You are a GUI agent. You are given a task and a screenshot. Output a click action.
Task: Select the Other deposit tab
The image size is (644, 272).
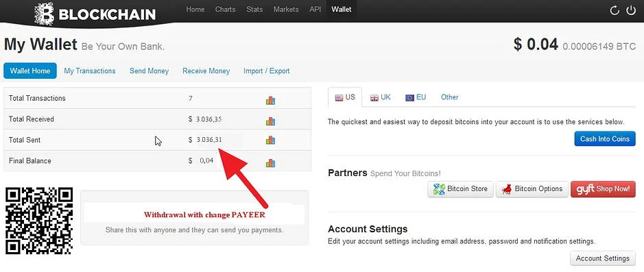coord(449,97)
